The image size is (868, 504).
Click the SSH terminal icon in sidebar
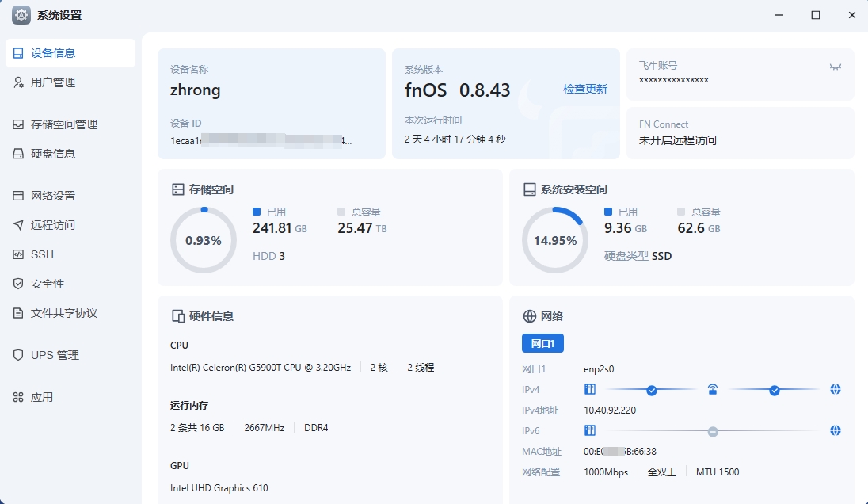click(18, 254)
